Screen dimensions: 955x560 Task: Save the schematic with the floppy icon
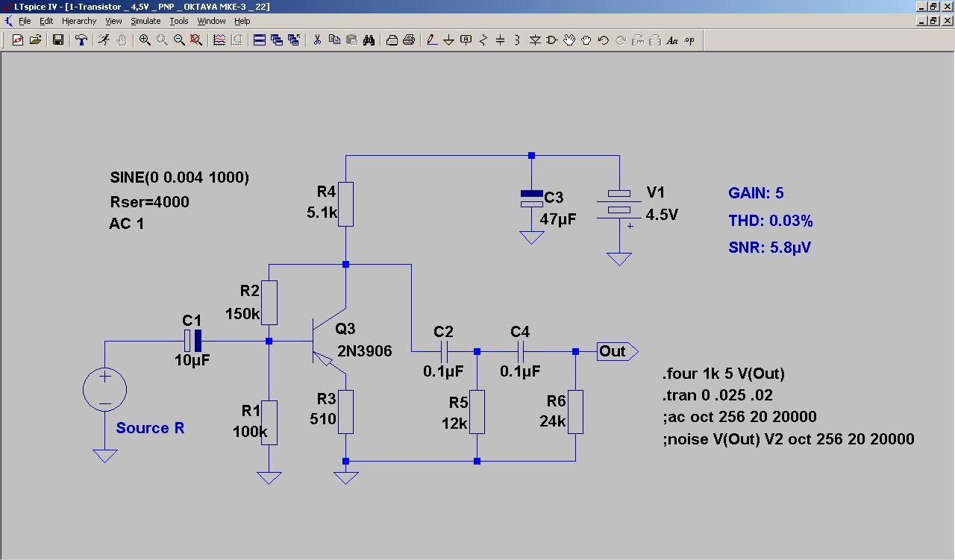[58, 40]
